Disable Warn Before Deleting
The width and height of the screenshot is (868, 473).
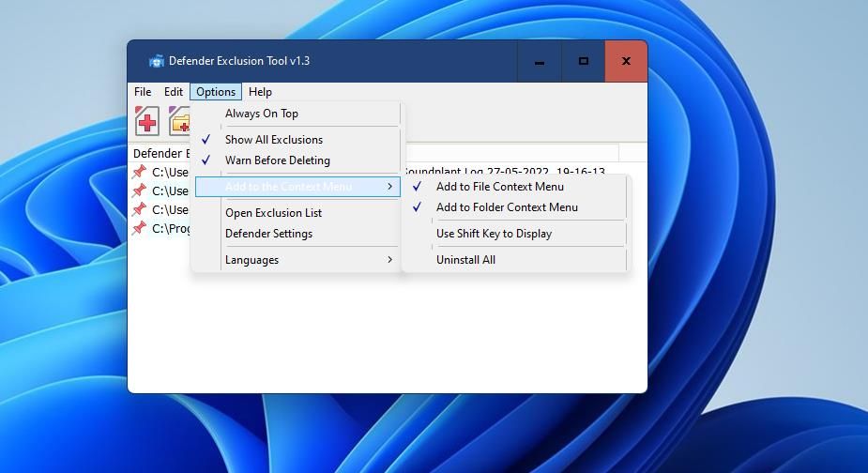(x=297, y=160)
